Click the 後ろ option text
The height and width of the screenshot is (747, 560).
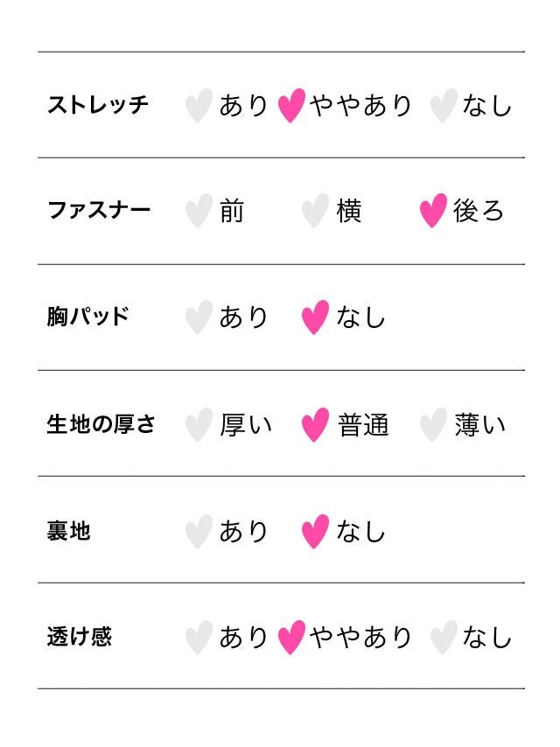tap(479, 212)
